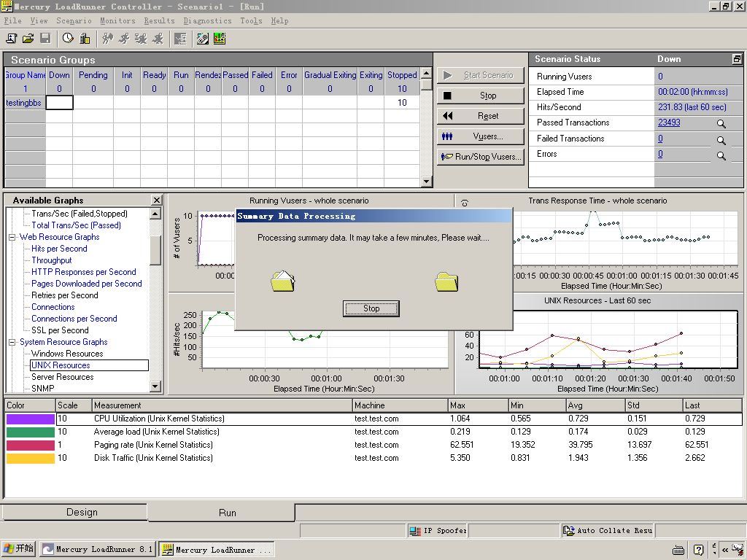This screenshot has width=747, height=560.
Task: Select the Down cell in the testingbbs row
Action: pos(60,102)
